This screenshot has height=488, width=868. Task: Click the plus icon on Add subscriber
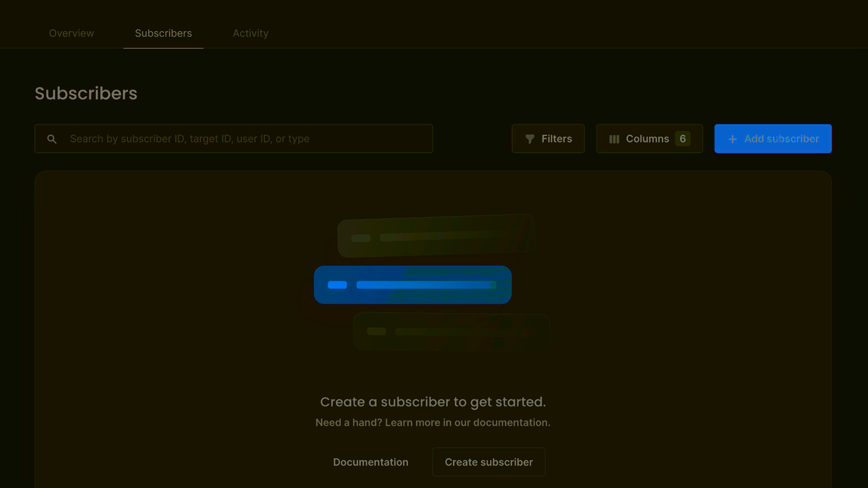click(x=732, y=139)
